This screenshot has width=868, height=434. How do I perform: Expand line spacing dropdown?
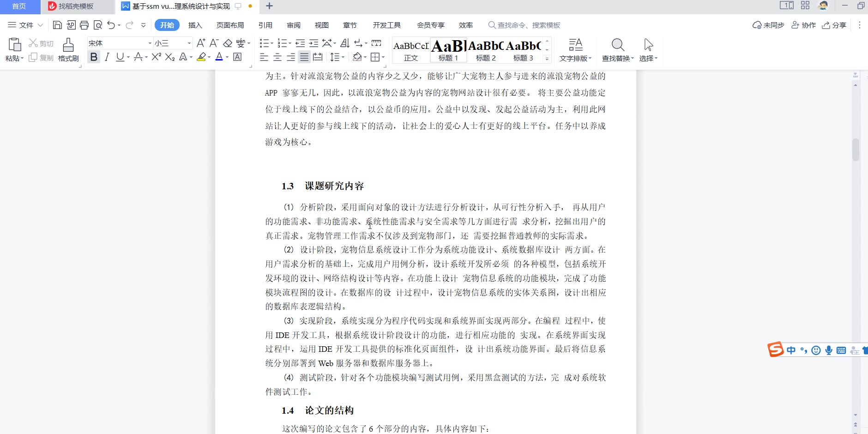[x=343, y=57]
